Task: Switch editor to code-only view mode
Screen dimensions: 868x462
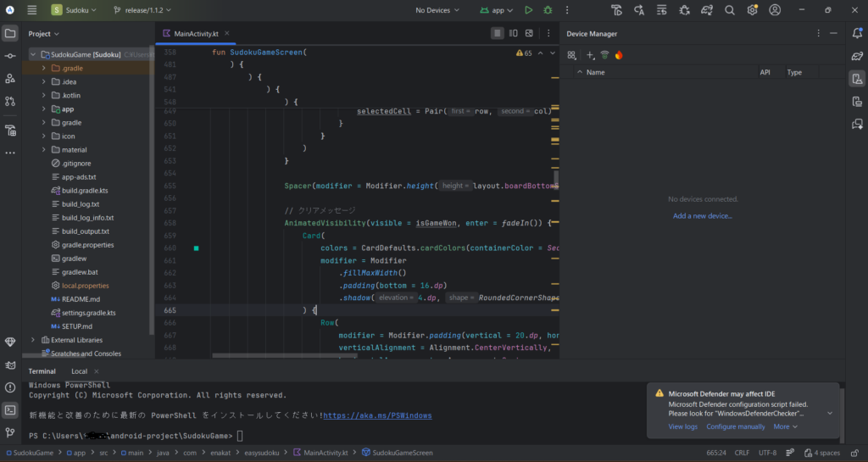Action: 498,33
